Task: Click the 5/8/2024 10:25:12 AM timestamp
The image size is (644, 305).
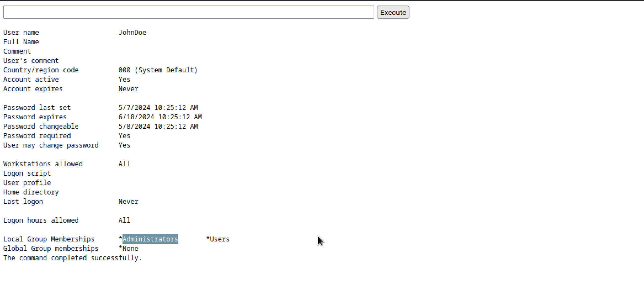Action: pyautogui.click(x=158, y=126)
